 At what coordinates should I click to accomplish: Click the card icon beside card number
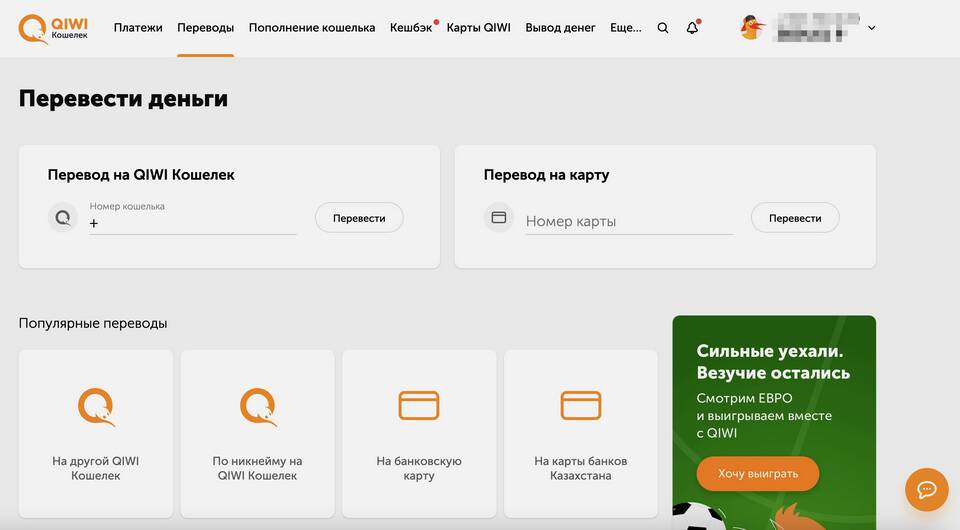pos(499,218)
